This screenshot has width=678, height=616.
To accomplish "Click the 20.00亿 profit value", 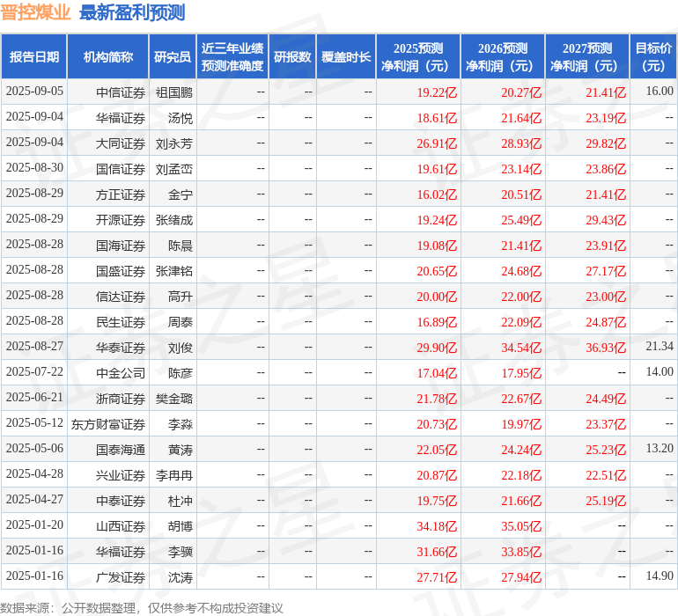I will [x=437, y=297].
